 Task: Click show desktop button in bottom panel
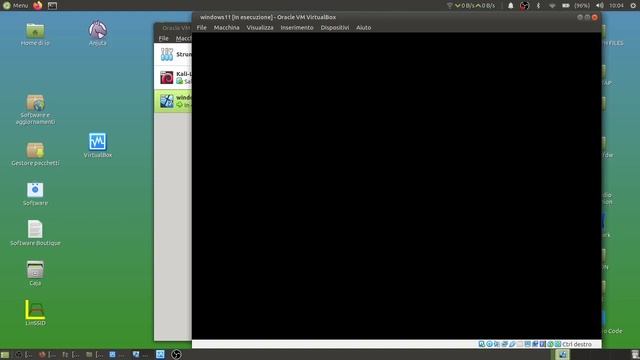pyautogui.click(x=5, y=355)
